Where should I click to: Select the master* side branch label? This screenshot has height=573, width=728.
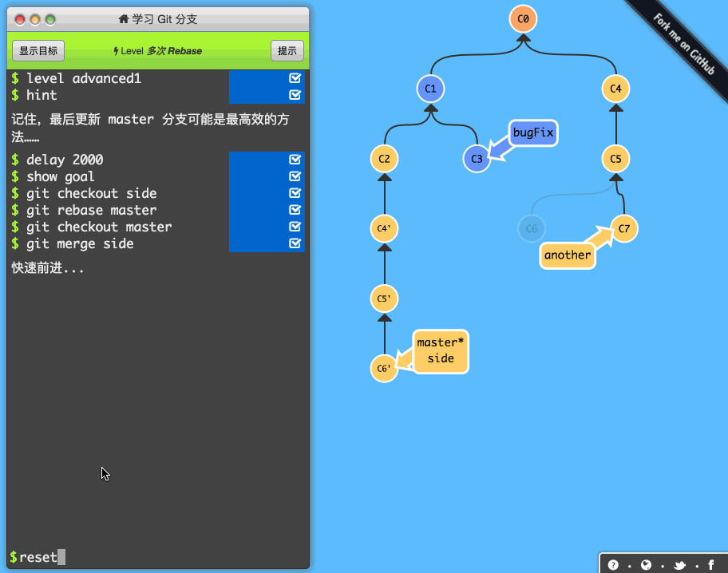[x=441, y=351]
